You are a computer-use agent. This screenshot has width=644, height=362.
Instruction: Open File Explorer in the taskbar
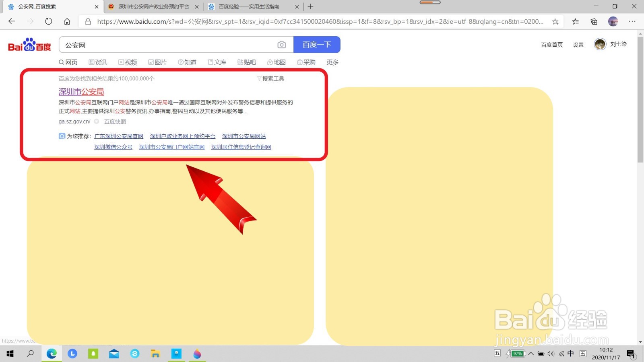click(155, 354)
